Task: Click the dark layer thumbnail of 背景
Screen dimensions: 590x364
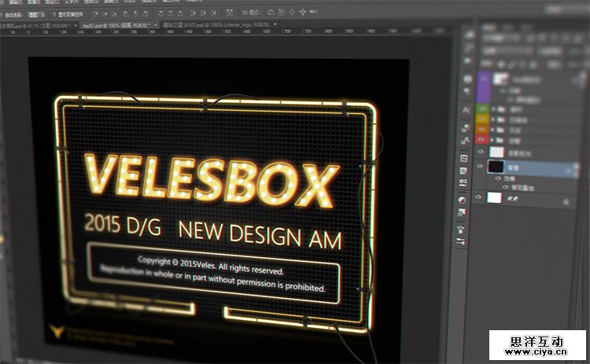Action: [496, 167]
